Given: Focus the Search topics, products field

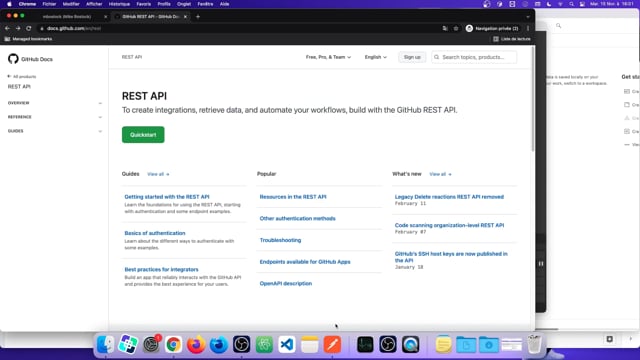Looking at the screenshot, I should point(474,57).
